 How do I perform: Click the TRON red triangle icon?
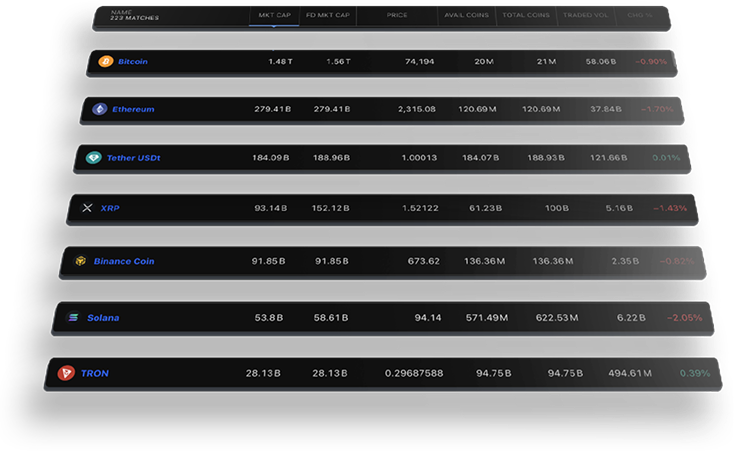point(66,373)
